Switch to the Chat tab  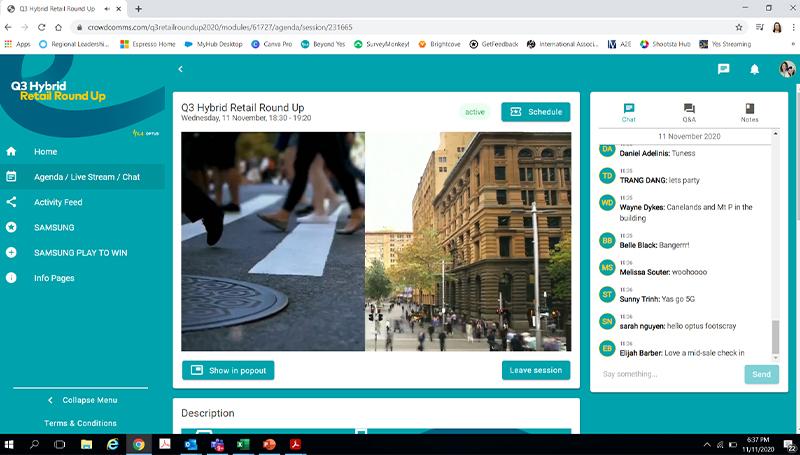629,113
